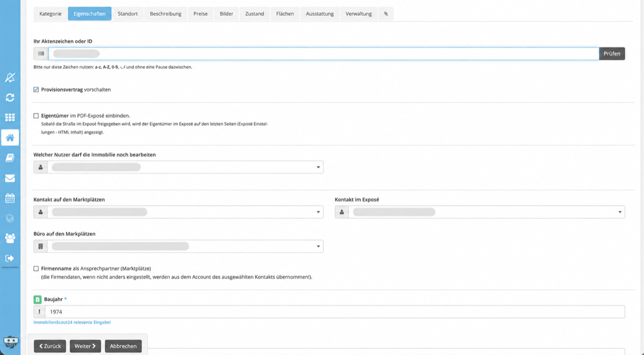Switch to the Bilder tab

pyautogui.click(x=226, y=14)
